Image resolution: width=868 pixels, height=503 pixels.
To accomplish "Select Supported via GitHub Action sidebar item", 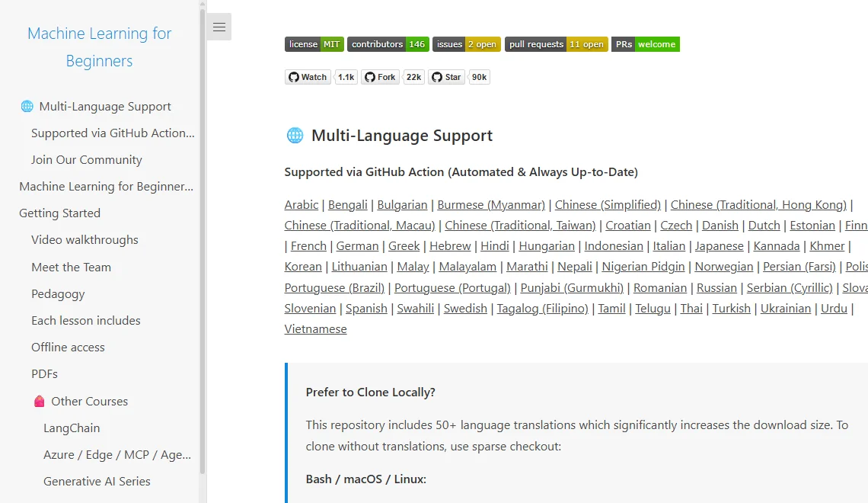I will tap(113, 133).
